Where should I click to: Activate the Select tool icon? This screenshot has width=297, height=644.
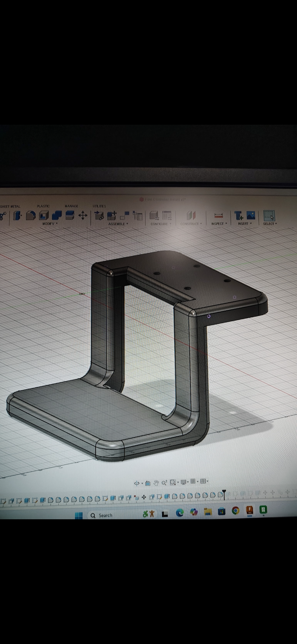click(269, 216)
